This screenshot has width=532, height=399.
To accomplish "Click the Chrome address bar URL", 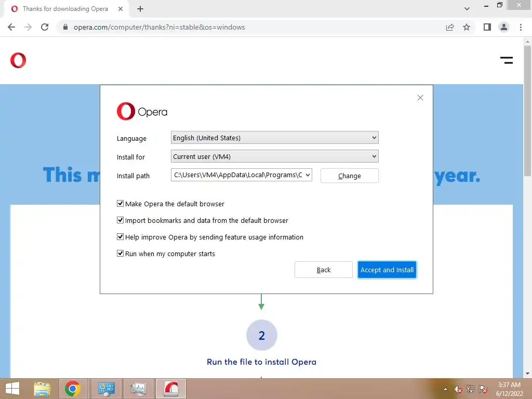I will point(159,27).
